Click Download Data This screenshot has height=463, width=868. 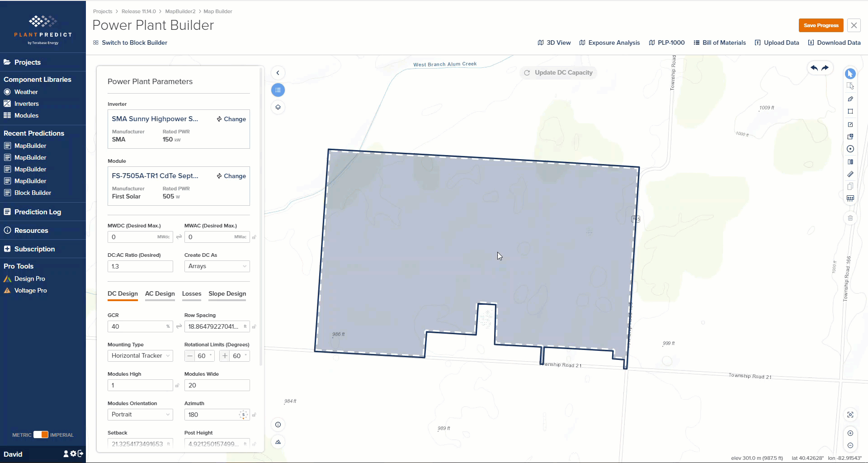pyautogui.click(x=834, y=43)
